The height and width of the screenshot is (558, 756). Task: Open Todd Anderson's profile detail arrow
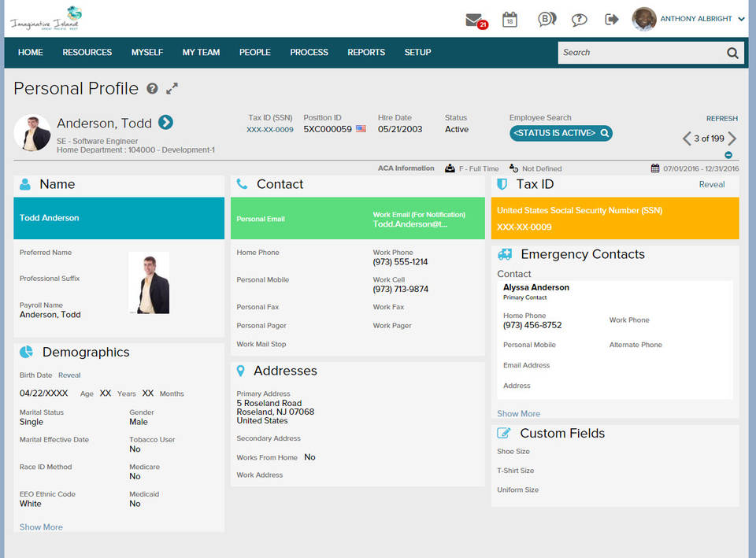pos(165,123)
